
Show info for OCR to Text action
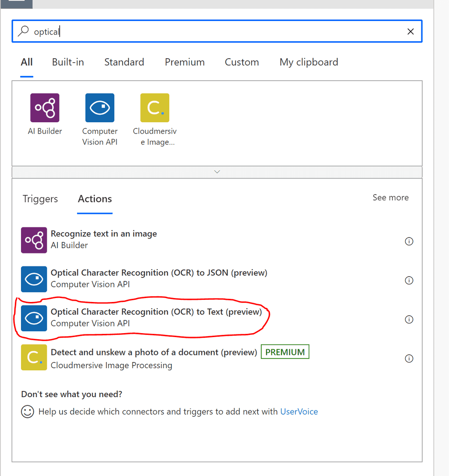pyautogui.click(x=409, y=320)
